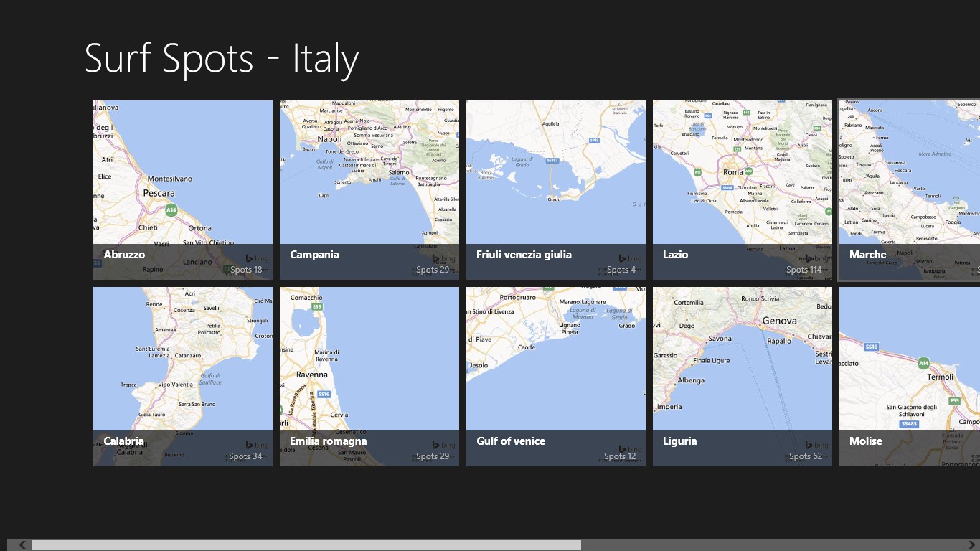Click the Gulf of venice label
The image size is (980, 551).
(511, 441)
